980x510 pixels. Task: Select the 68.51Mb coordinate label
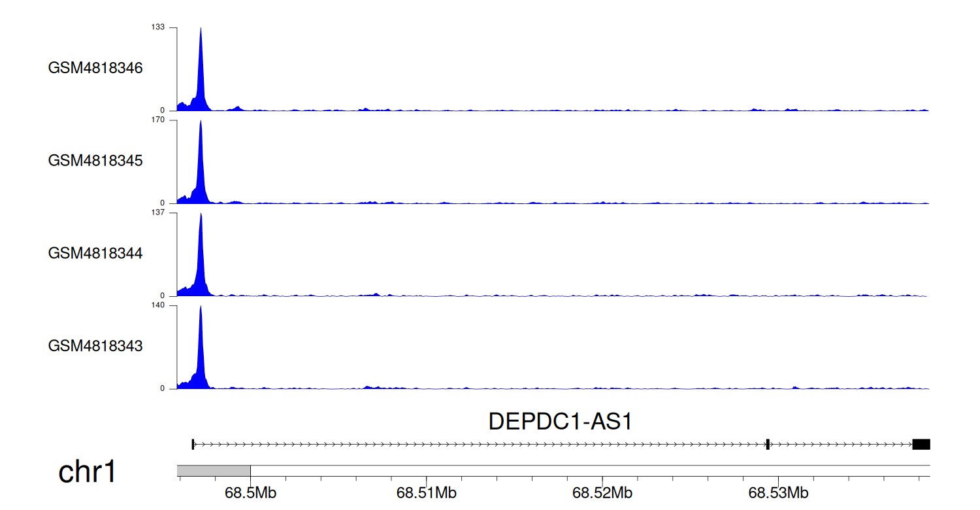[x=427, y=492]
